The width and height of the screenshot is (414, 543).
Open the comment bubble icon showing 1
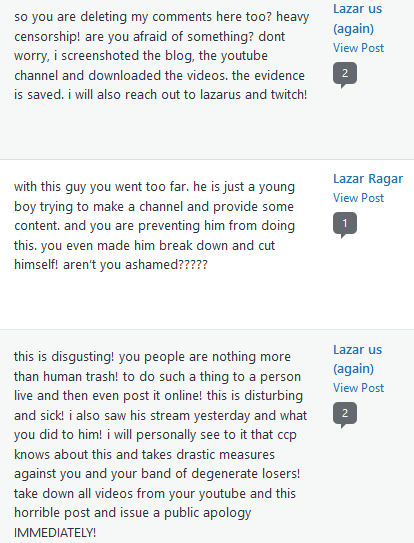(345, 224)
